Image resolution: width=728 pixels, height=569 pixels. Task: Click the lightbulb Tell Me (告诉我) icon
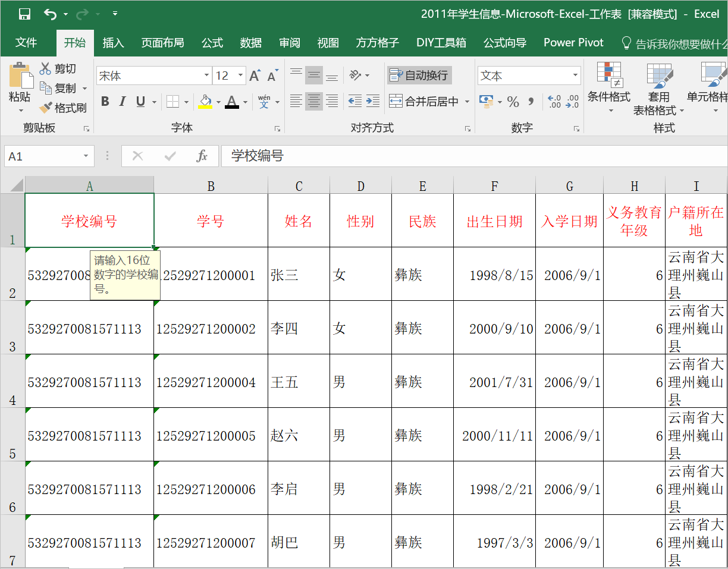click(x=626, y=43)
